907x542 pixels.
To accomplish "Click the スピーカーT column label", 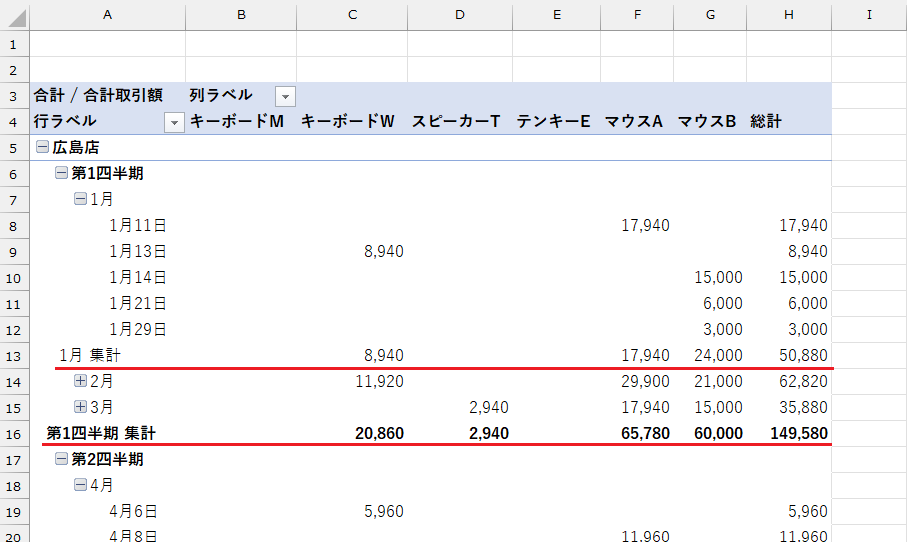I will (456, 121).
